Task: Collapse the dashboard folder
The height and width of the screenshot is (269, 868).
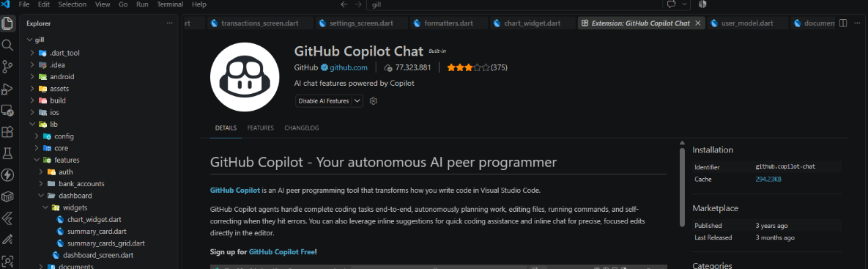Action: click(x=41, y=196)
